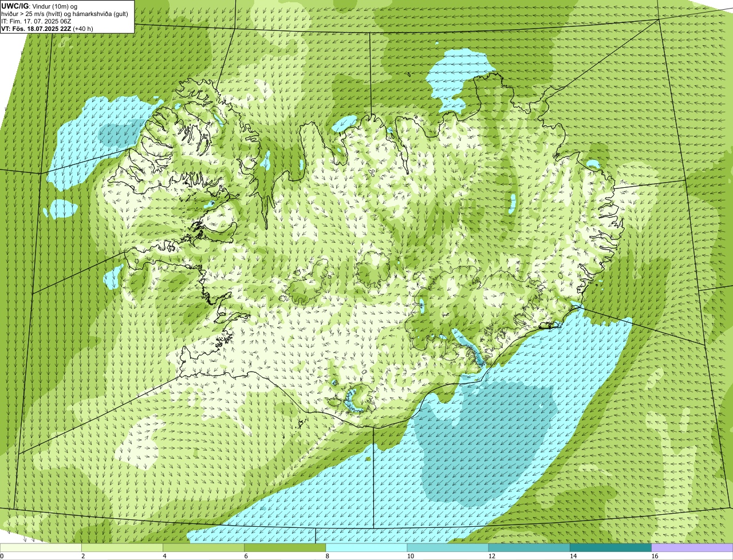The image size is (733, 560).
Task: Click the legend tick label '10'
Action: click(409, 555)
